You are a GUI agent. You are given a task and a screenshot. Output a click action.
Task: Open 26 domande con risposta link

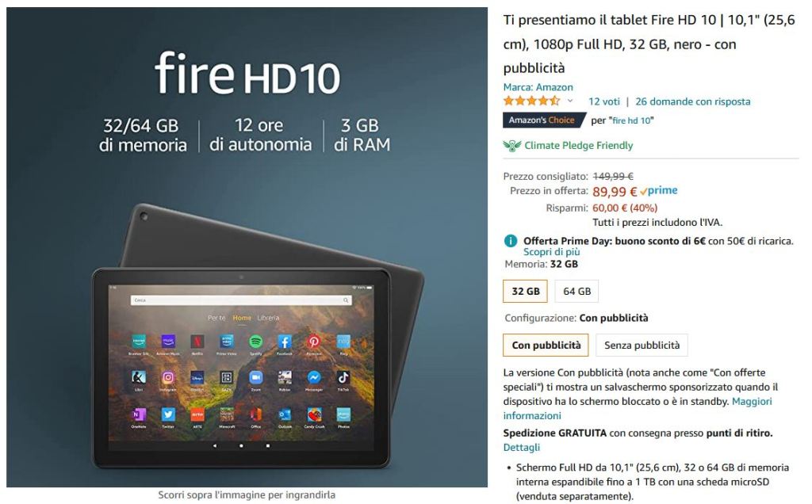(x=693, y=101)
